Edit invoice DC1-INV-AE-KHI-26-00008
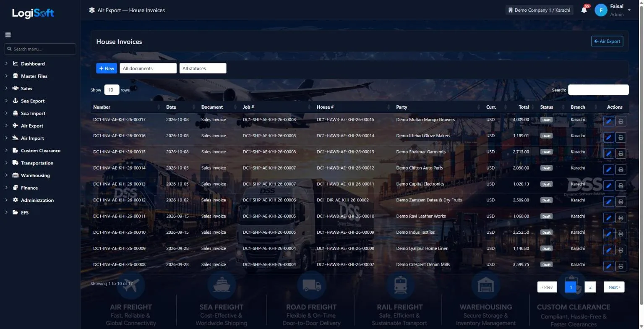 click(x=608, y=266)
